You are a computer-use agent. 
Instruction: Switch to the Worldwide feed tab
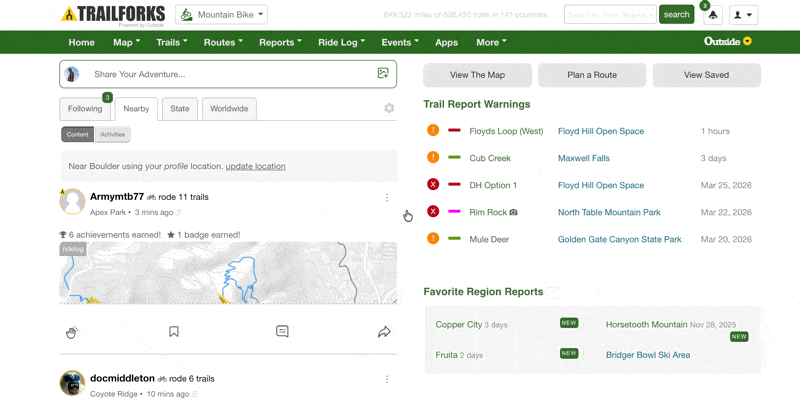(x=229, y=109)
